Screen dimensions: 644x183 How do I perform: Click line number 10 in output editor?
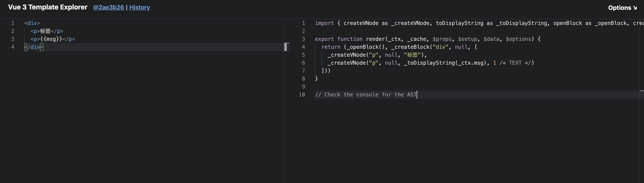(302, 95)
